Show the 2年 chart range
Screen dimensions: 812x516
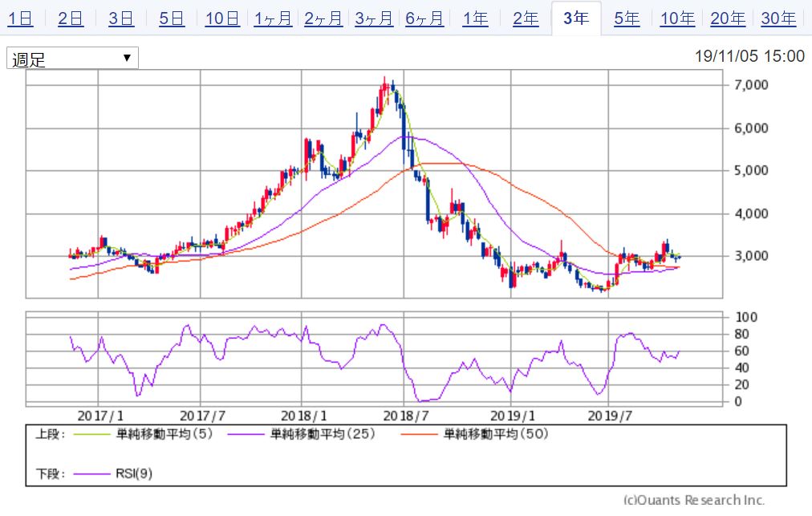[526, 18]
